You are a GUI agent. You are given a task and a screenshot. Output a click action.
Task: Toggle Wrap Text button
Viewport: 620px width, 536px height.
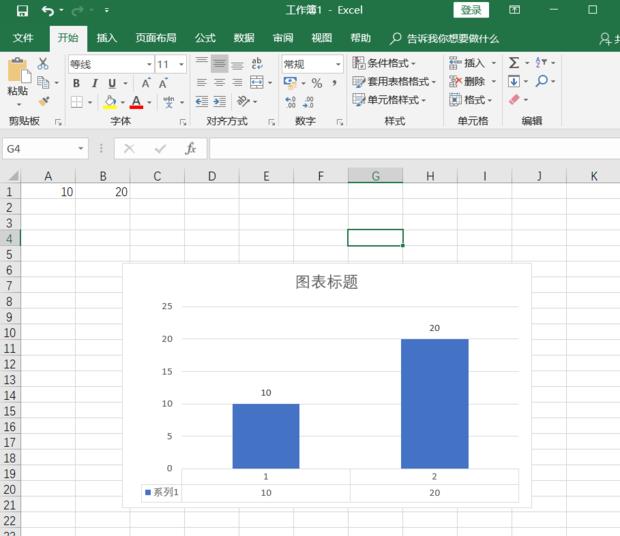(x=257, y=63)
